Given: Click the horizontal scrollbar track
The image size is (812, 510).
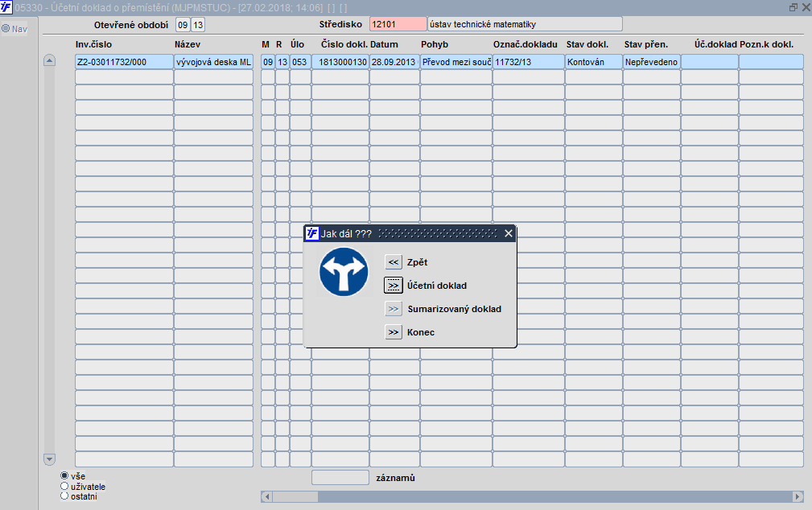Looking at the screenshot, I should click(x=555, y=496).
